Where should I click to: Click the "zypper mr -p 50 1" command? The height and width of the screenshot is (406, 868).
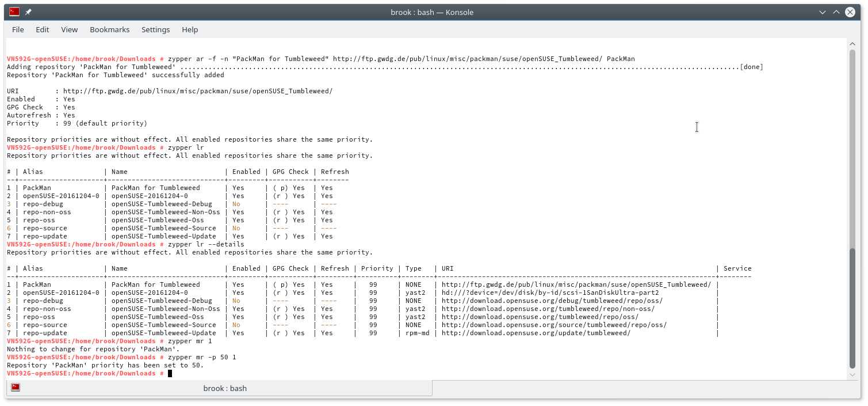tap(202, 357)
